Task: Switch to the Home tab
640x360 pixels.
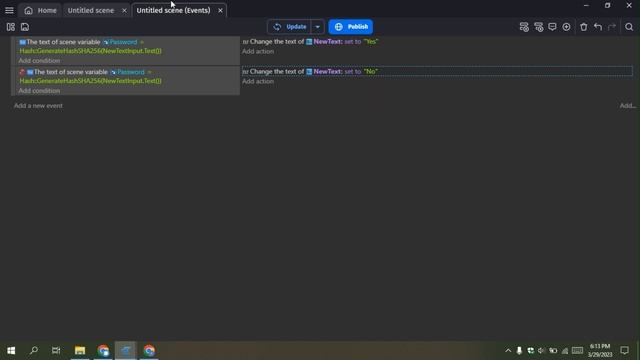Action: point(40,11)
